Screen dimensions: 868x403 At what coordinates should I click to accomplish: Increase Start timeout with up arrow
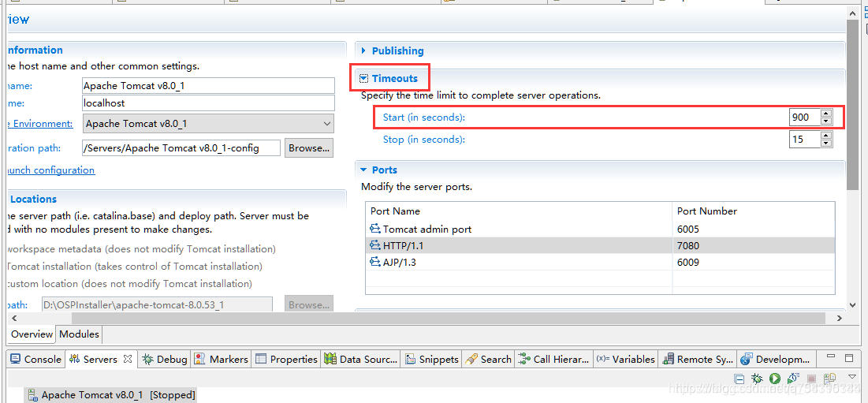(x=826, y=114)
